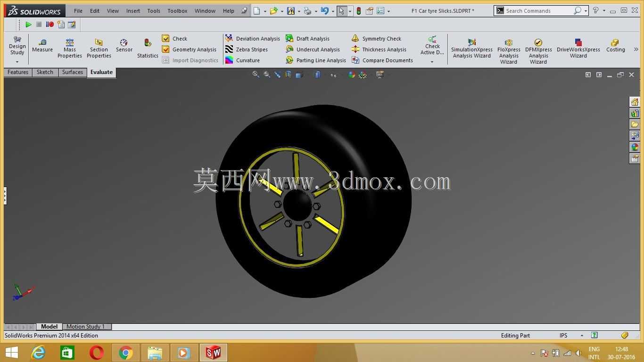Toggle Zebra Stripes display

click(x=247, y=49)
